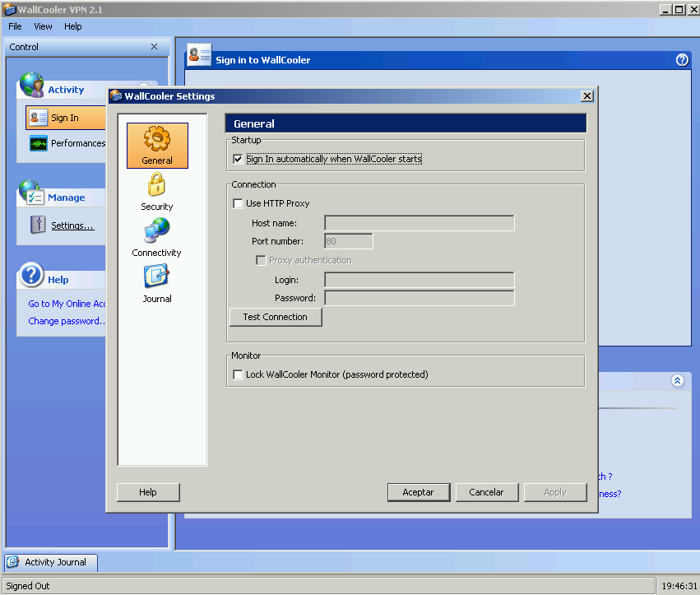Click the General heading banner in dialog
Viewport: 700px width, 595px height.
[x=406, y=123]
